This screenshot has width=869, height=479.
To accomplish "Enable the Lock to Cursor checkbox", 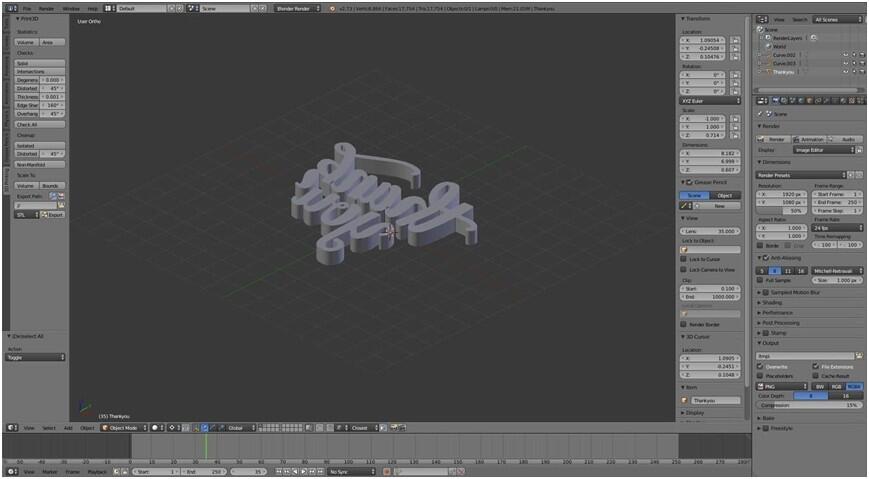I will coord(684,259).
